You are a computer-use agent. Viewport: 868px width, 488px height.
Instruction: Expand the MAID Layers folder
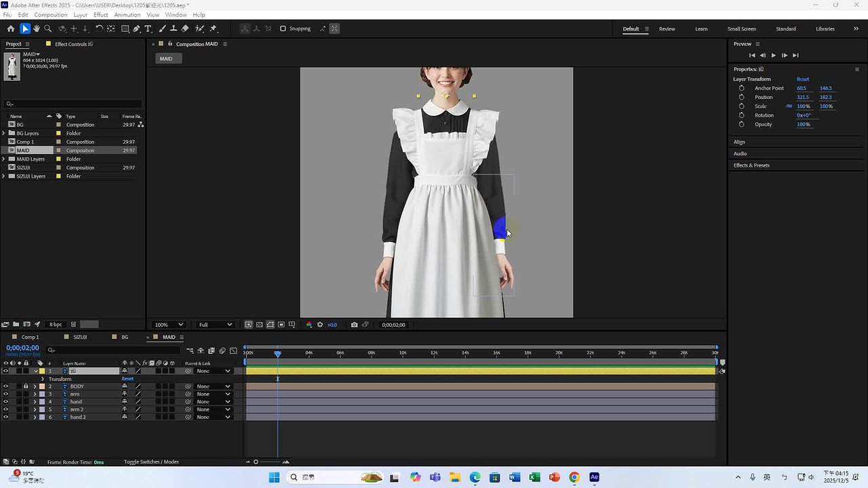coord(4,159)
